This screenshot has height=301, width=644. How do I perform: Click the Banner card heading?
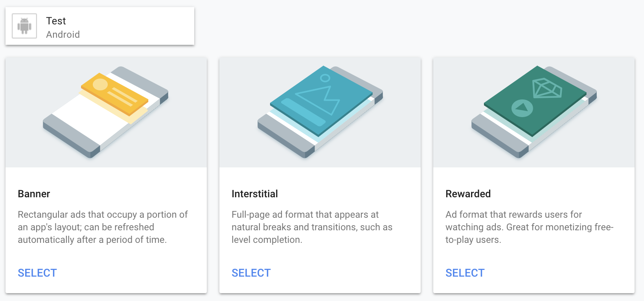click(34, 194)
